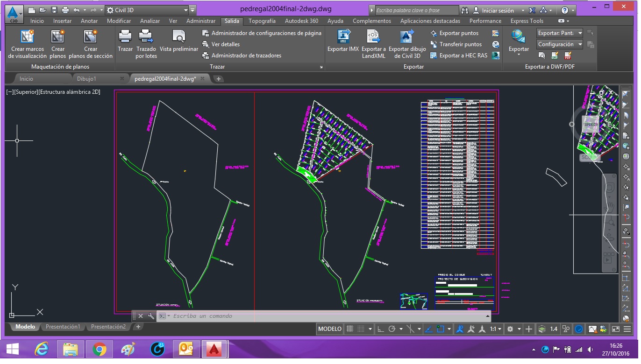
Task: Click Exportar dibujo de Civil 3D
Action: [407, 44]
